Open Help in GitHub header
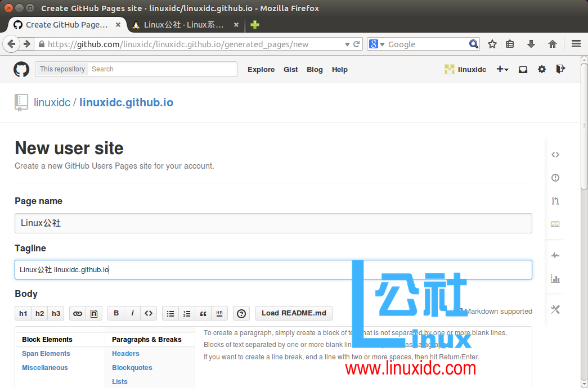 click(340, 69)
